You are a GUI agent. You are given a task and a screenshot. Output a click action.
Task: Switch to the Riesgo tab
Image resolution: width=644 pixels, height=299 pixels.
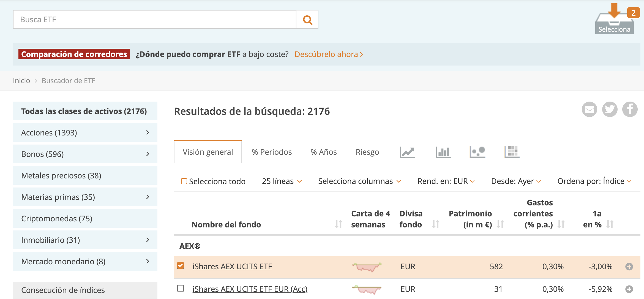coord(367,152)
